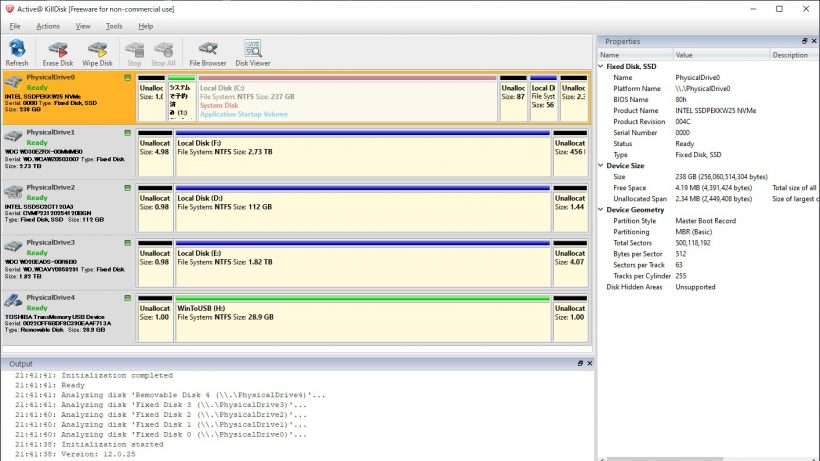820x461 pixels.
Task: Select the 1.00 unallocated block after WinToUSB
Action: [x=570, y=319]
